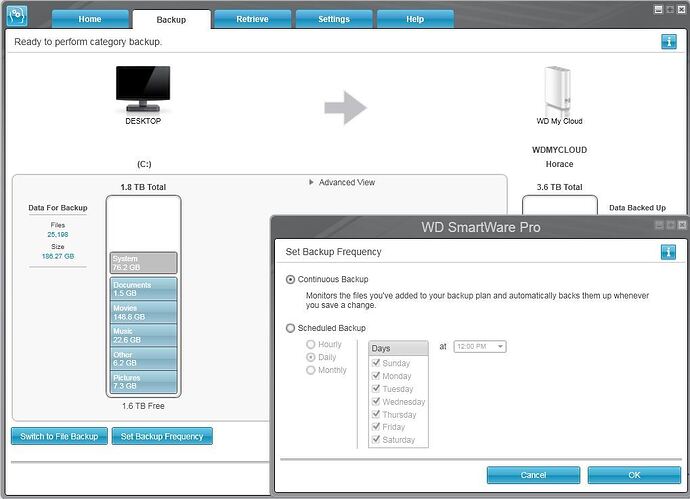Viewport: 690px width, 499px height.
Task: Open the 12:00 PM time dropdown
Action: [x=480, y=347]
